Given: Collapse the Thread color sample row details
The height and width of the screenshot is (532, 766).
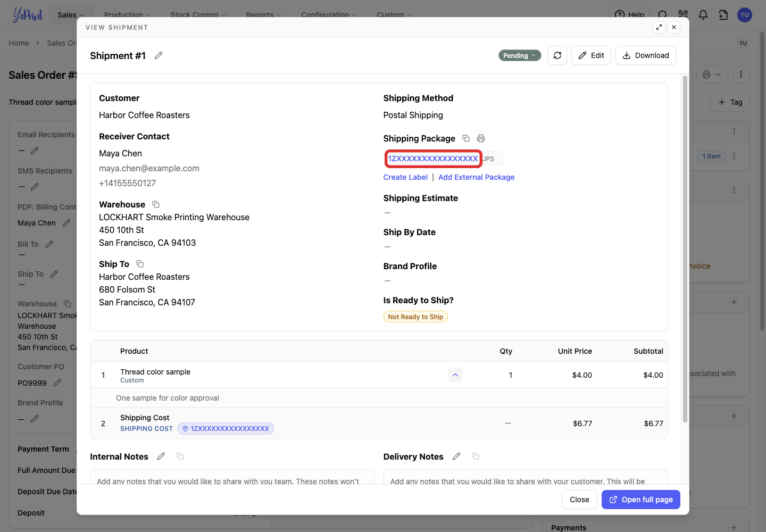Looking at the screenshot, I should (x=455, y=375).
